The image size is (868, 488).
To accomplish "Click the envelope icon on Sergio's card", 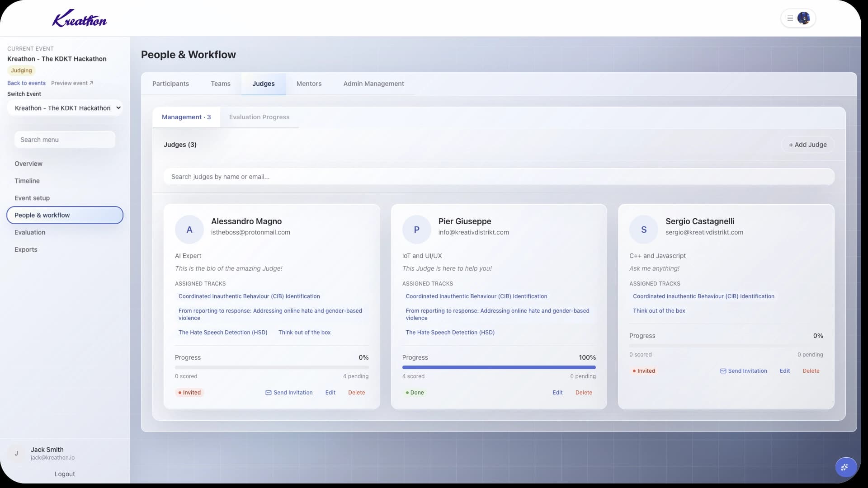I will pos(723,371).
